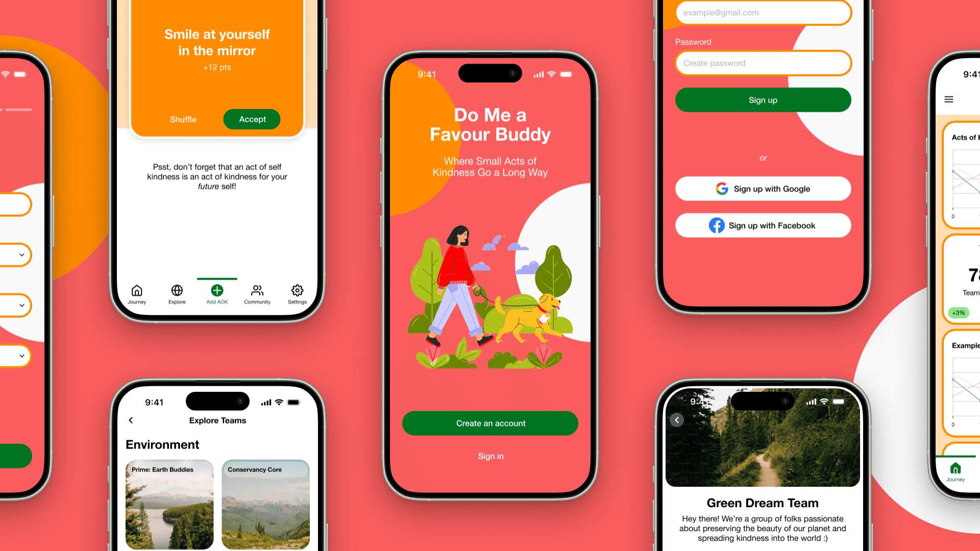Tap the email input field to type
Image resolution: width=980 pixels, height=551 pixels.
click(764, 12)
